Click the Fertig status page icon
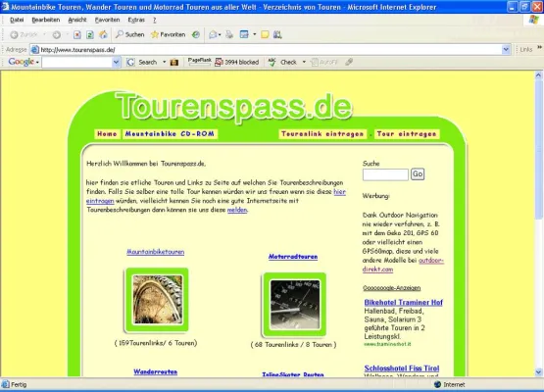Viewport: 544px width, 392px height. click(5, 384)
